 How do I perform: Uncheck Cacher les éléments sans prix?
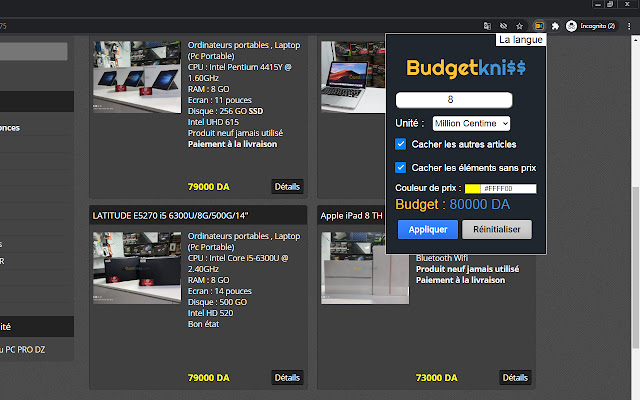pos(400,167)
